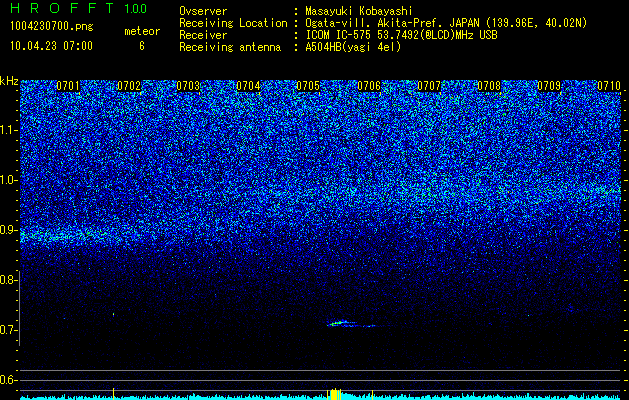Screen dimensions: 629x400
Task: Click the yellow intensity peak cluster at bottom
Action: [335, 394]
